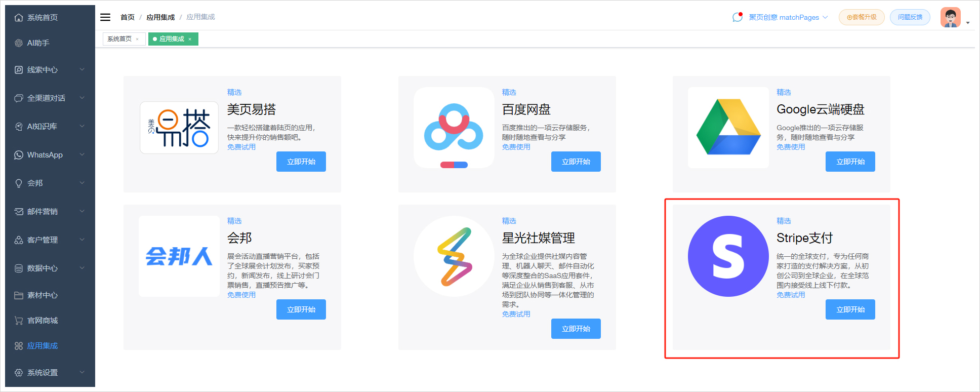
Task: Click the 会邦 lightbulb icon
Action: [19, 183]
